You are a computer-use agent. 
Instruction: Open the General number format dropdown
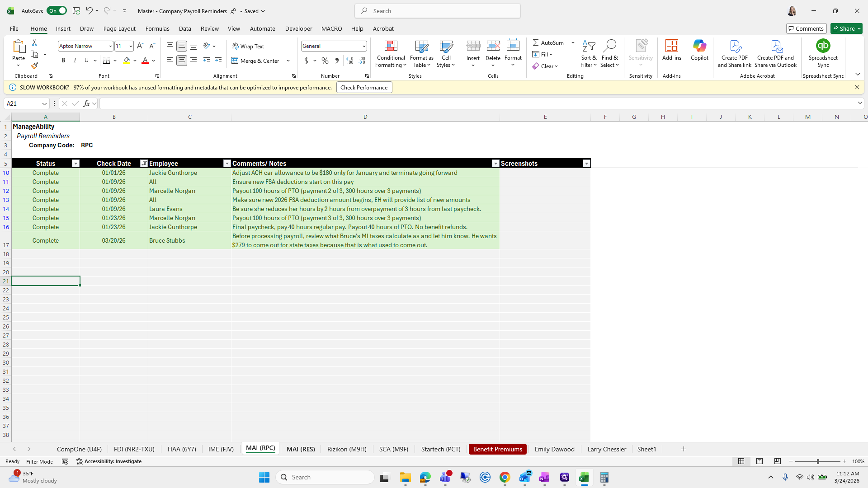click(x=363, y=46)
